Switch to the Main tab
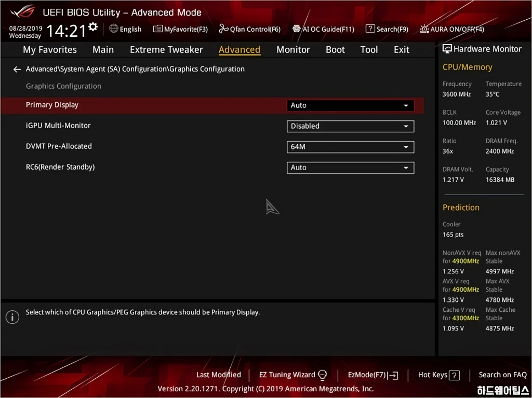The image size is (532, 398). coord(103,50)
